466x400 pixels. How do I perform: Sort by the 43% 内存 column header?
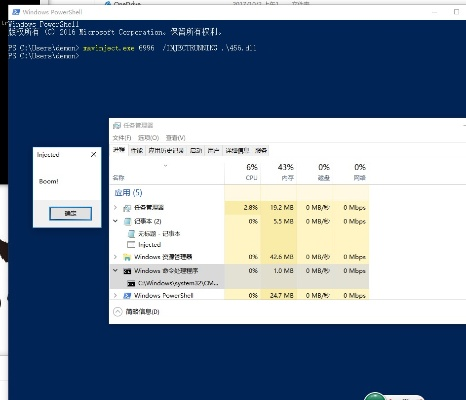(x=279, y=172)
